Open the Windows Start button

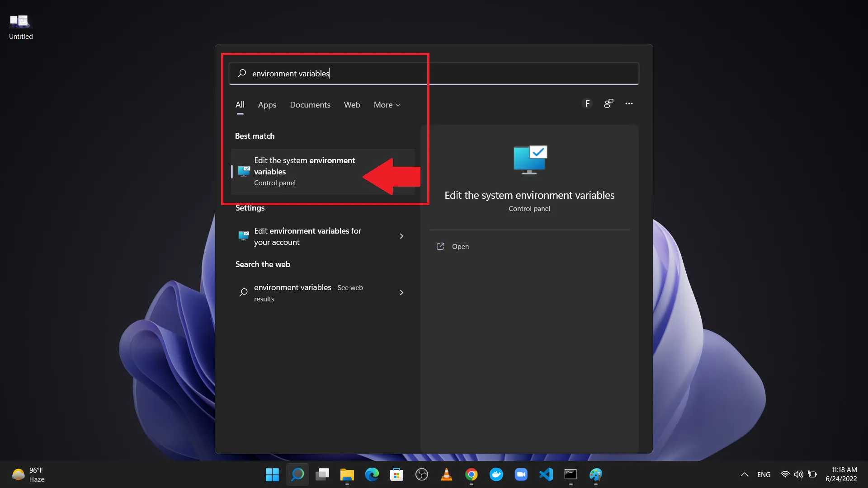pos(272,474)
